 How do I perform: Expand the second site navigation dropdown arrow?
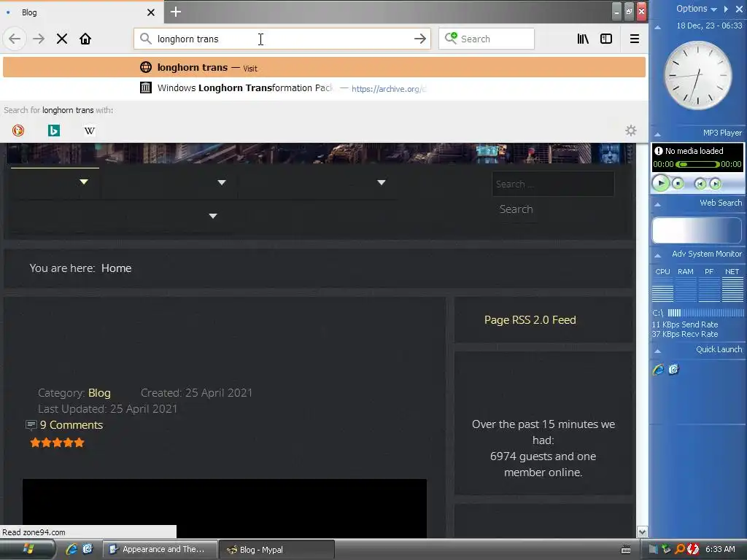[222, 182]
